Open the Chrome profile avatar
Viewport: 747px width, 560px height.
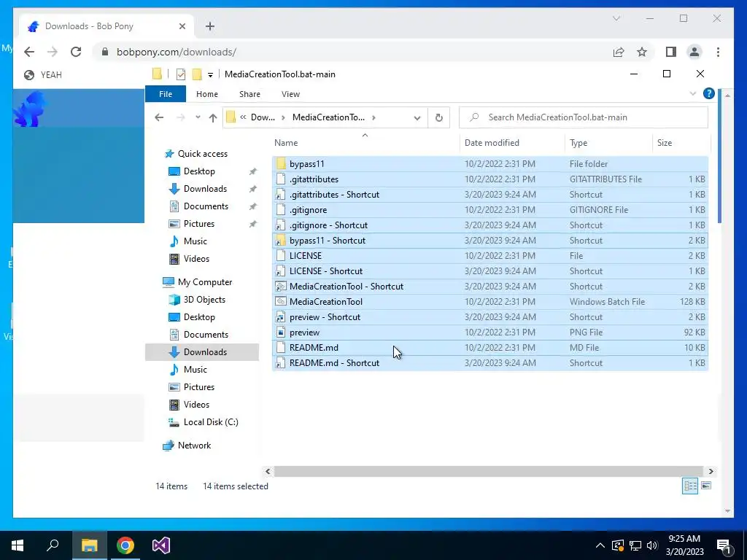click(x=694, y=52)
